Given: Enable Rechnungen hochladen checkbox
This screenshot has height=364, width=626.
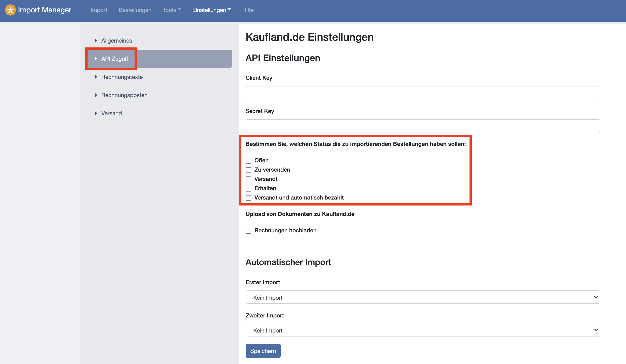Looking at the screenshot, I should (248, 231).
